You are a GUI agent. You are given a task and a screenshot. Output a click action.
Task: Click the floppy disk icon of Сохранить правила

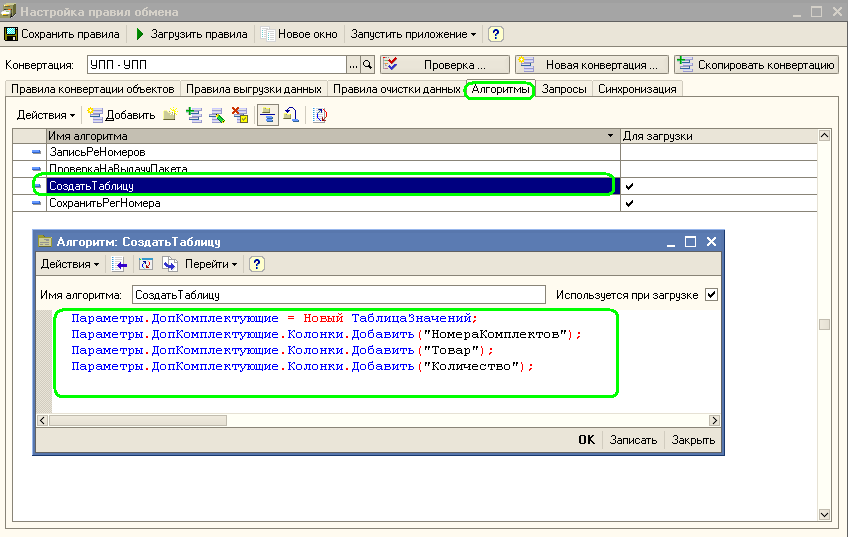click(11, 34)
